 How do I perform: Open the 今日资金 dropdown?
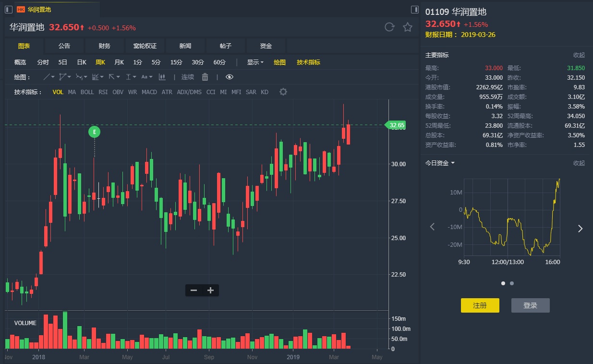[439, 163]
